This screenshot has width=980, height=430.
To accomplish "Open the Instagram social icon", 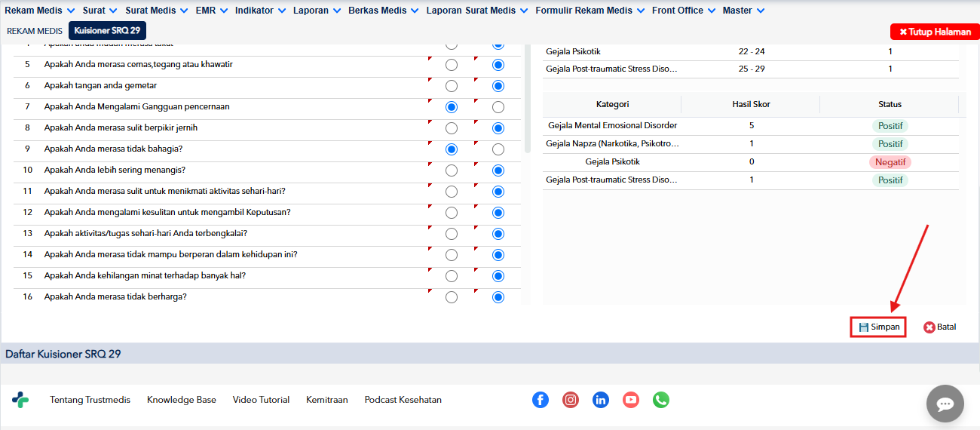I will [x=571, y=400].
